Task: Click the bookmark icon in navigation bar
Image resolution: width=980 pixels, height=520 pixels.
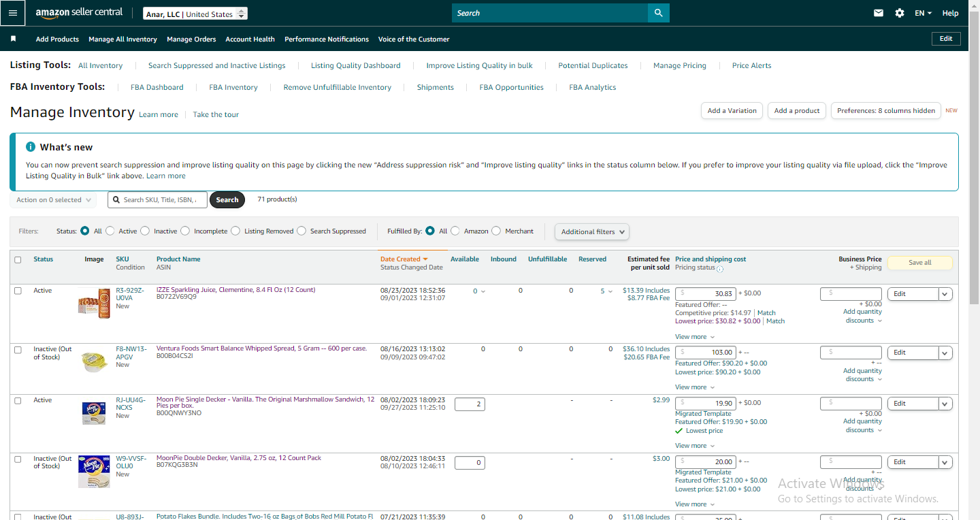Action: coord(13,39)
